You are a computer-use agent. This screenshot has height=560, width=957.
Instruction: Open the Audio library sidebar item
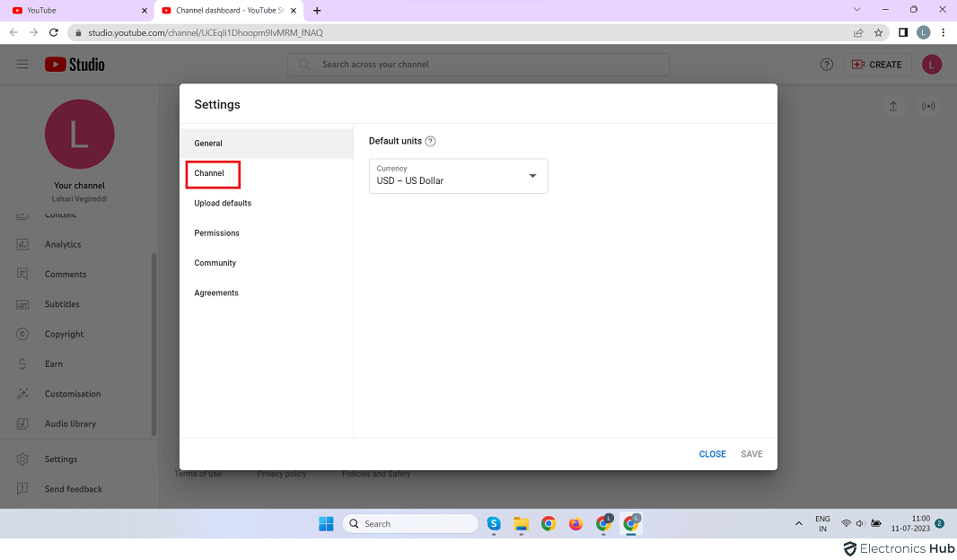(70, 424)
